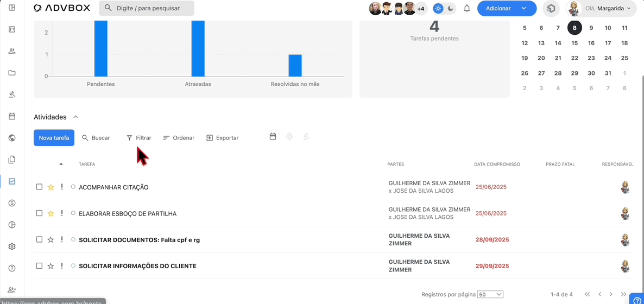Click the calendar view icon in the activities toolbar
Screen dimensions: 644x304
[x=273, y=137]
